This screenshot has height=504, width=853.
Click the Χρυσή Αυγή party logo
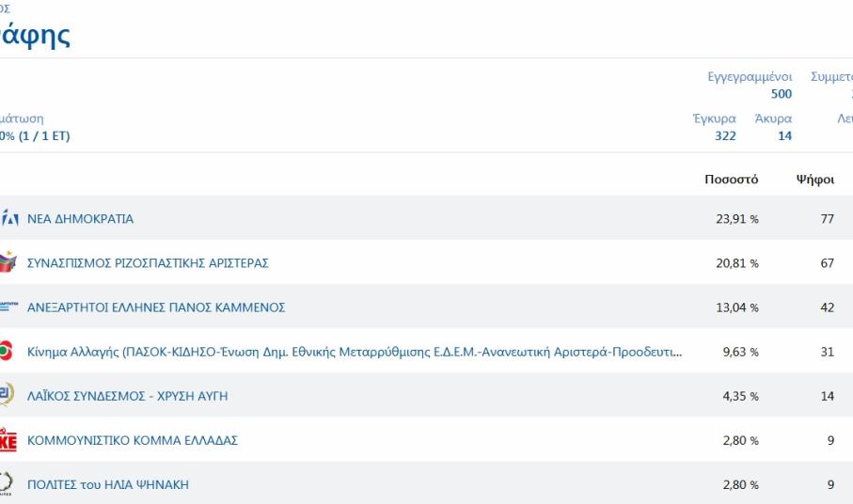[7, 396]
